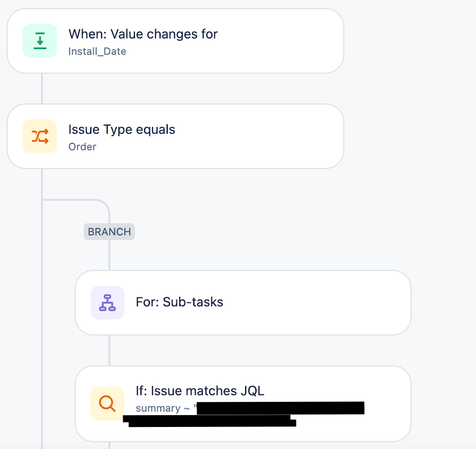The image size is (476, 449).
Task: Click the magnifier icon on the JQL condition
Action: [x=107, y=403]
